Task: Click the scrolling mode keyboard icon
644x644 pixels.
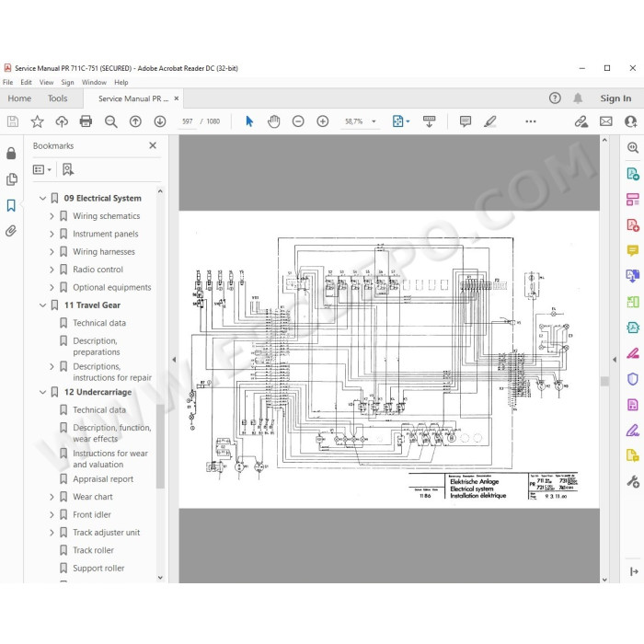Action: [x=430, y=121]
